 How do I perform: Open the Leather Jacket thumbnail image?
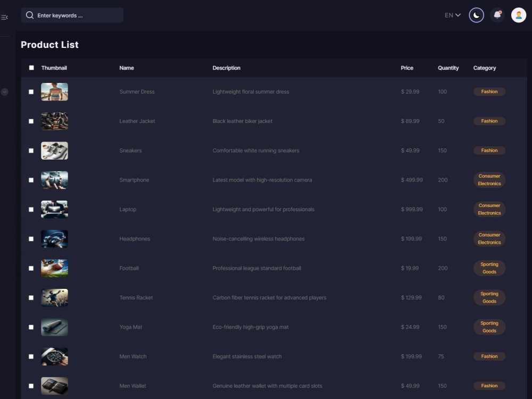coord(54,121)
